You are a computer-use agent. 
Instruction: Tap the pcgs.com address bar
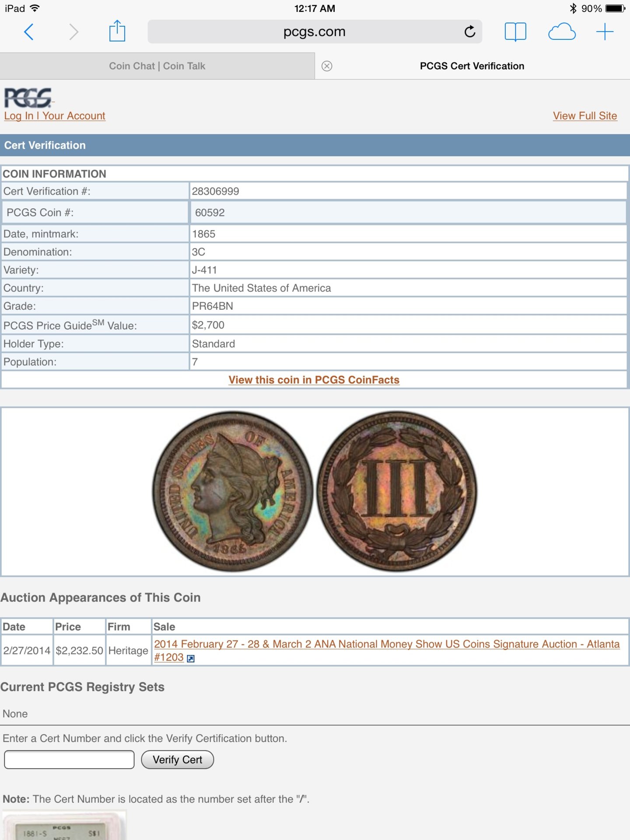pyautogui.click(x=315, y=31)
